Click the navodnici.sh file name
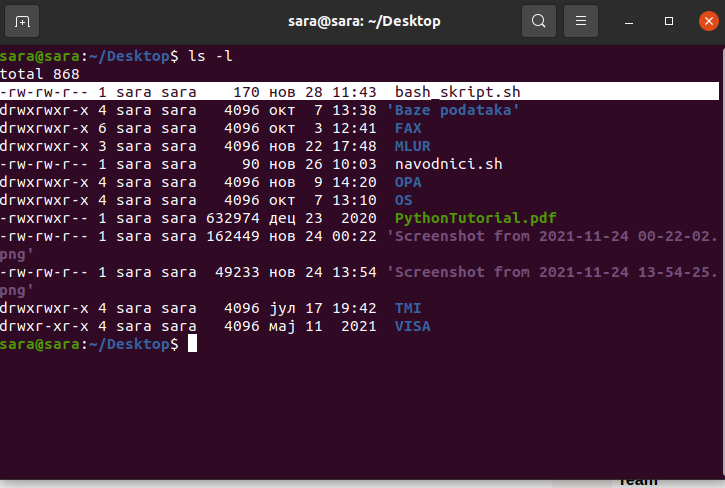The width and height of the screenshot is (725, 488). [x=449, y=164]
